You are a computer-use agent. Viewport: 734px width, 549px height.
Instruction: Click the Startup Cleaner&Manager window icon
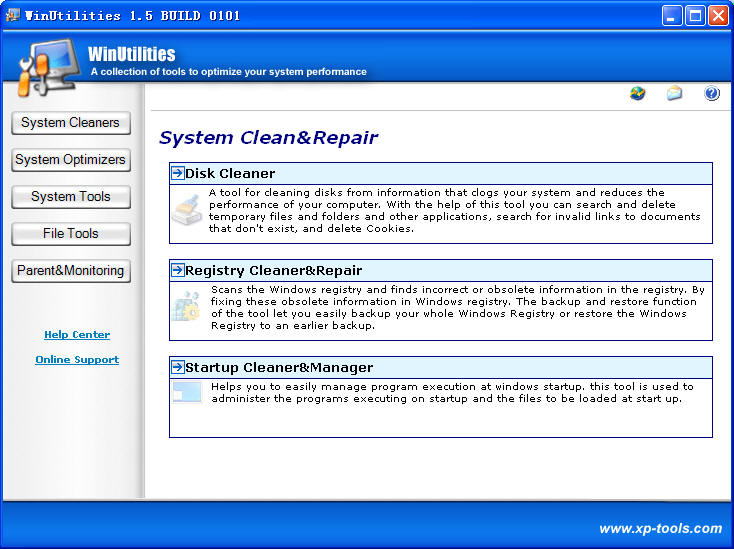click(x=186, y=392)
